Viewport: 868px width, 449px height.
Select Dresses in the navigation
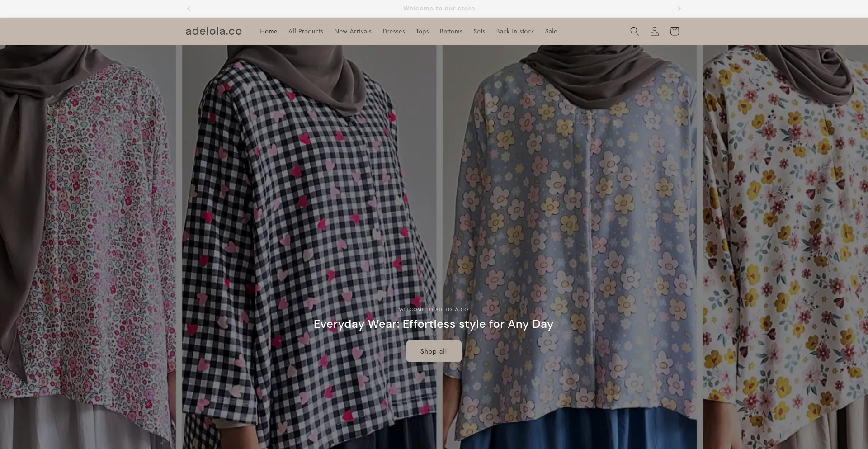(393, 31)
